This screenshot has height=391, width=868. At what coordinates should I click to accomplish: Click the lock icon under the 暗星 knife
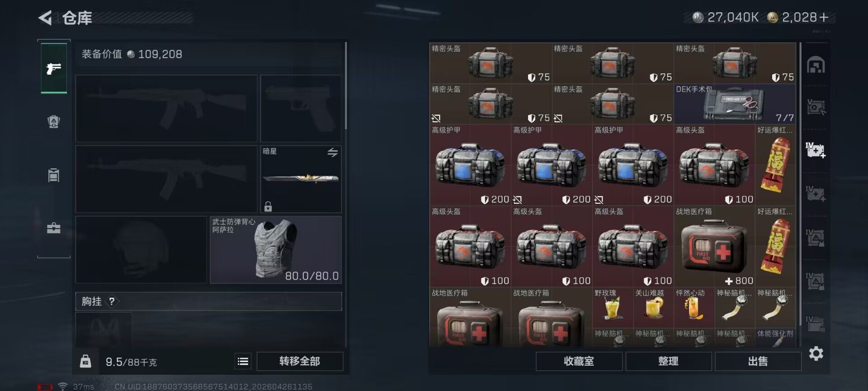268,206
